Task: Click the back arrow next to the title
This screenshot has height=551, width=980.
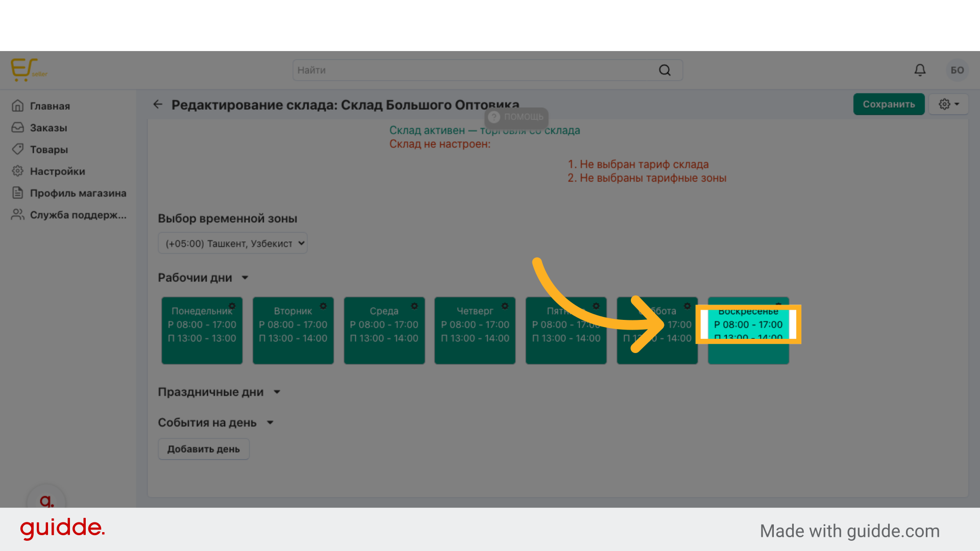Action: pos(158,105)
